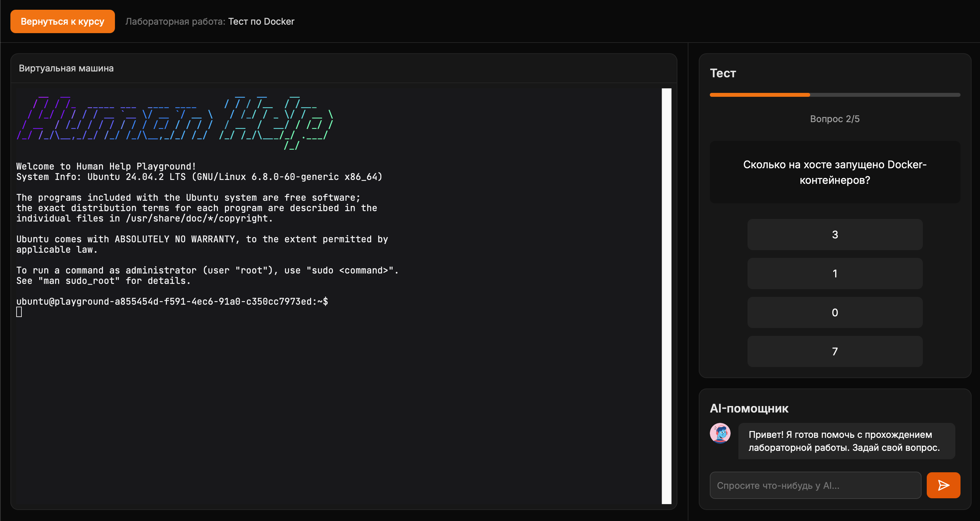The height and width of the screenshot is (521, 980).
Task: Click the orange send message icon
Action: point(943,485)
